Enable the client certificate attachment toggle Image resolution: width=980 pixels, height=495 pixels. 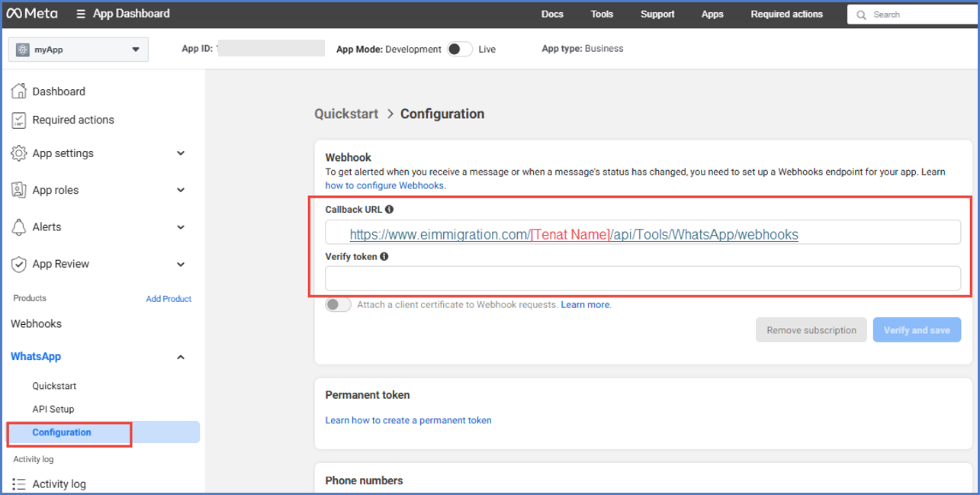(x=338, y=305)
